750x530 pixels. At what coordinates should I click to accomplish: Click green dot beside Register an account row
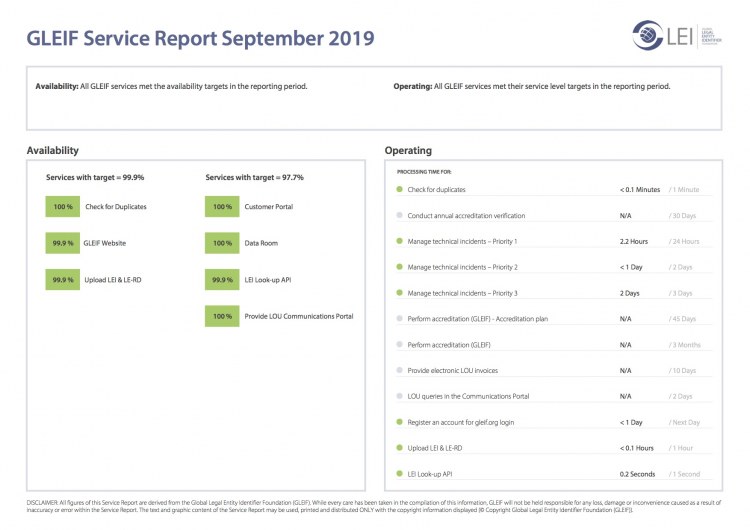400,421
